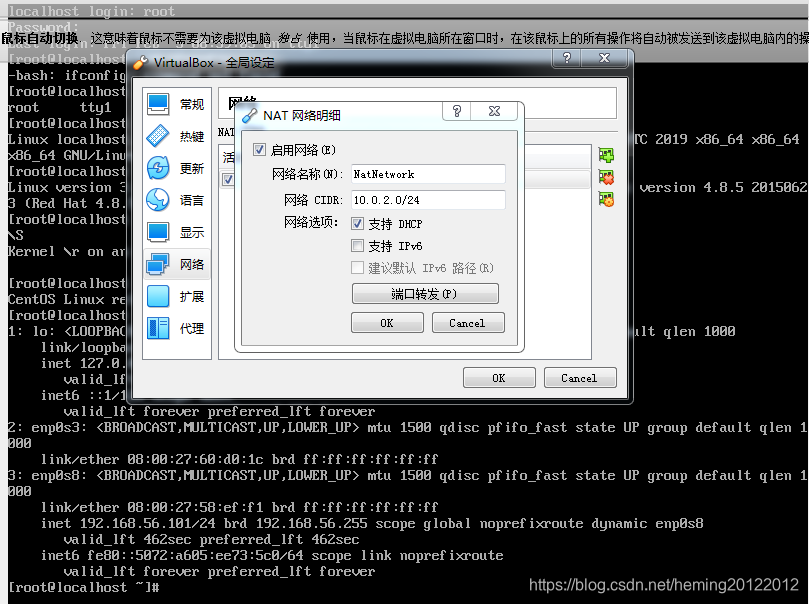Screen dimensions: 809x604
Task: Close the VirtualBox 全局设定 window
Action: (x=604, y=58)
